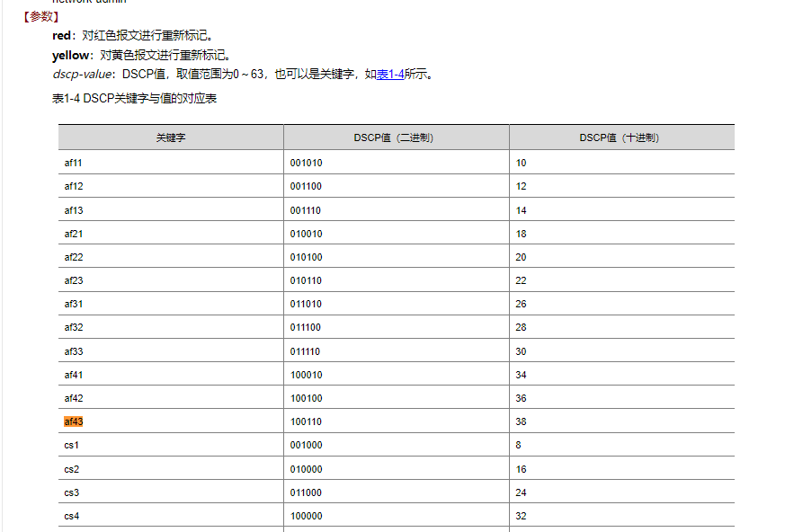The width and height of the screenshot is (794, 532).
Task: Click decimal value 10 in af11 row
Action: pos(521,163)
